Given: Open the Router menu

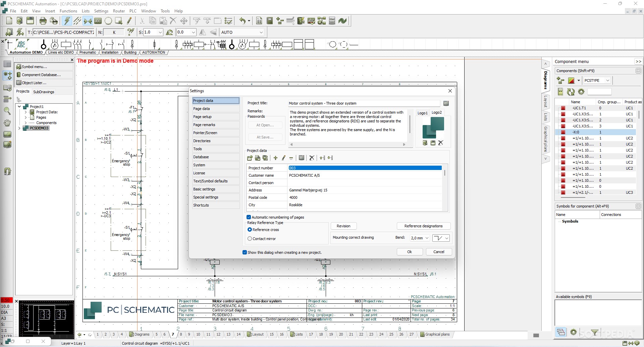Looking at the screenshot, I should (x=119, y=11).
